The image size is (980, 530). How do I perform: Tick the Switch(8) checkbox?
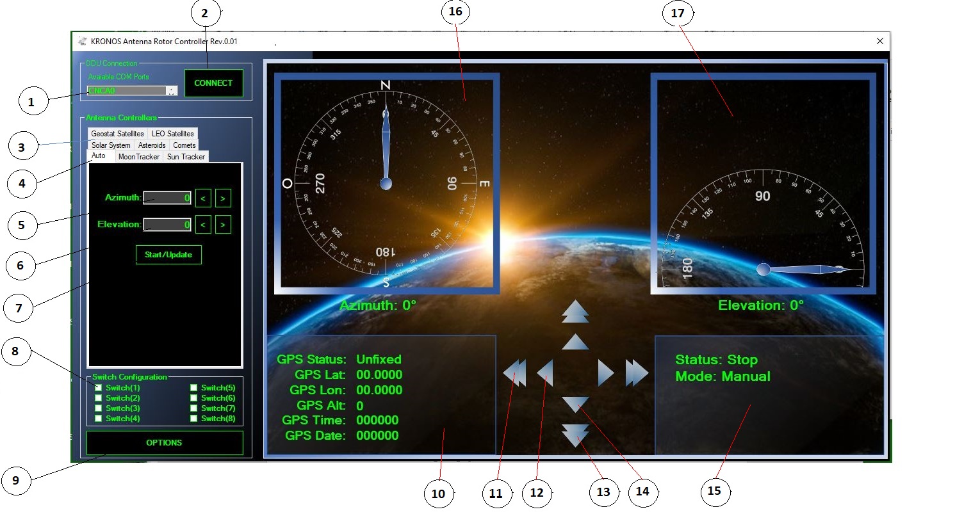[193, 419]
